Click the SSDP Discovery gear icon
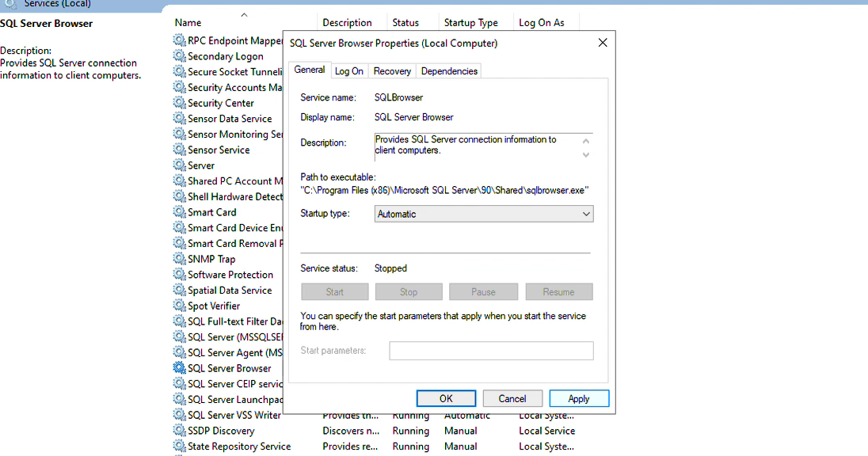The width and height of the screenshot is (868, 456). 179,430
